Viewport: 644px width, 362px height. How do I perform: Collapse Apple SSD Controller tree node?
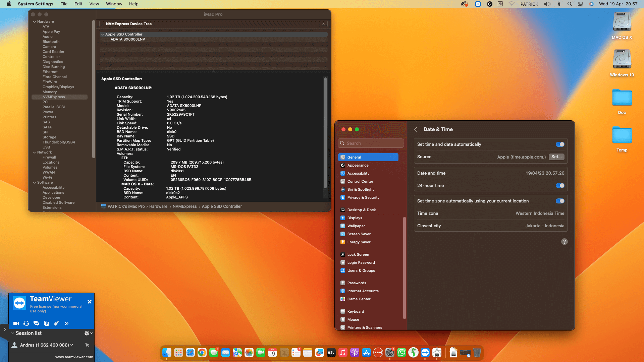[x=102, y=34]
